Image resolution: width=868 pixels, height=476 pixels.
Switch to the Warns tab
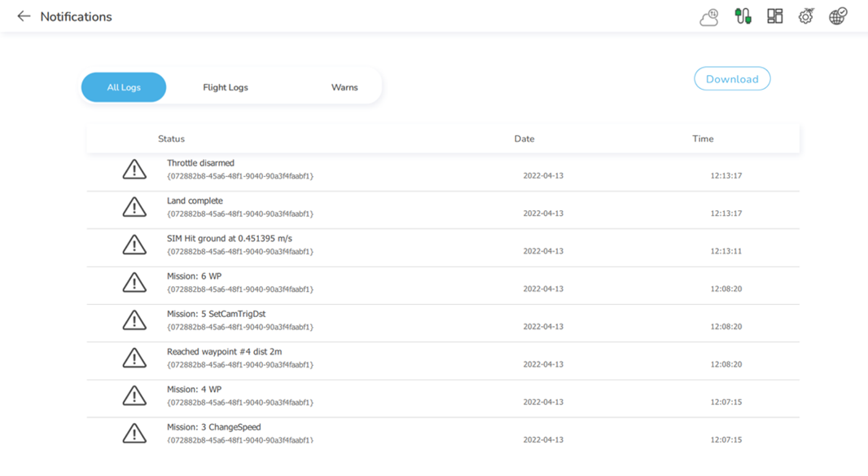point(344,87)
